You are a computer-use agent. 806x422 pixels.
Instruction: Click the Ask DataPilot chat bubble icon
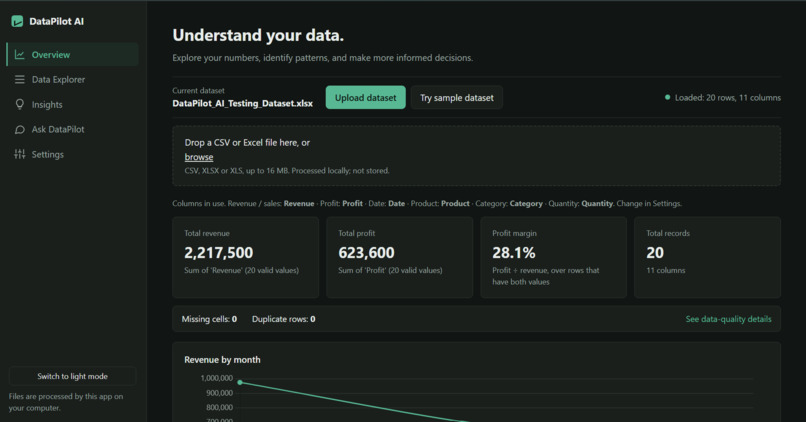pos(20,130)
